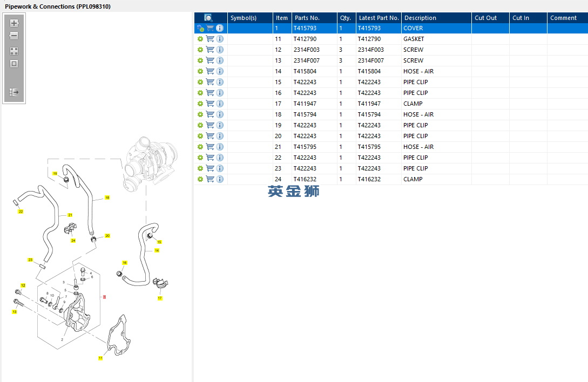
Task: Select the Parts No. cell T415794
Action: pyautogui.click(x=314, y=114)
